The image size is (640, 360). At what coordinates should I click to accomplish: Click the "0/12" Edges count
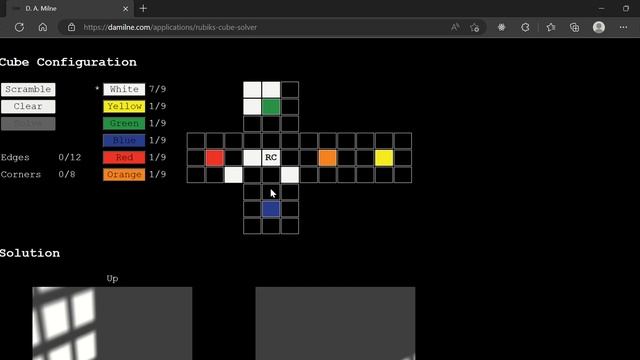pyautogui.click(x=70, y=157)
